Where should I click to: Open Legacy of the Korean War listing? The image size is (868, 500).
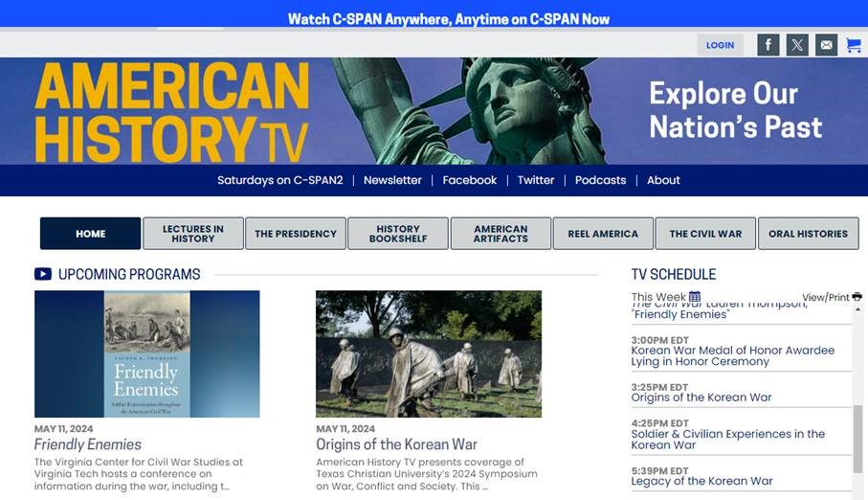point(701,481)
